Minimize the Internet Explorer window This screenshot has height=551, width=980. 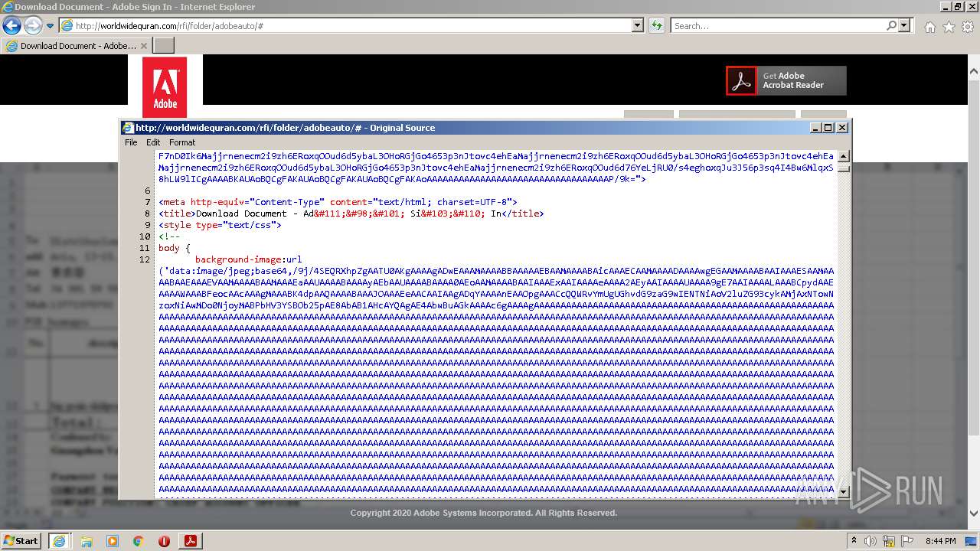pyautogui.click(x=944, y=6)
